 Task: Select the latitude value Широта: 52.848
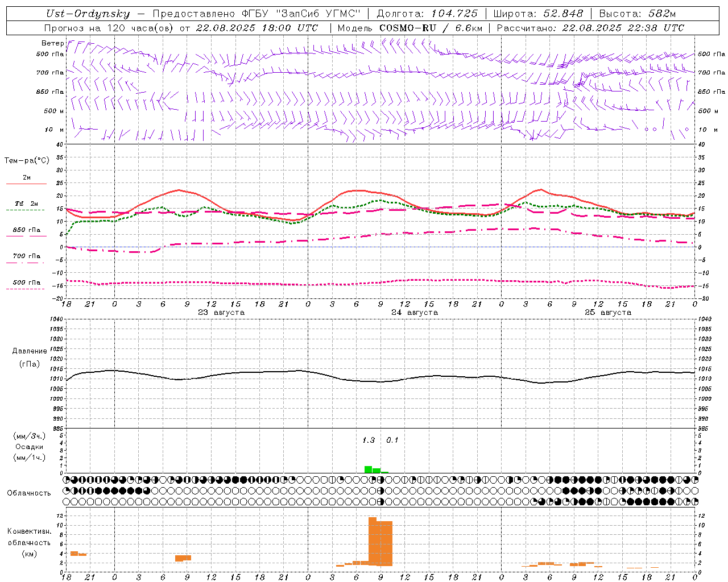(538, 14)
